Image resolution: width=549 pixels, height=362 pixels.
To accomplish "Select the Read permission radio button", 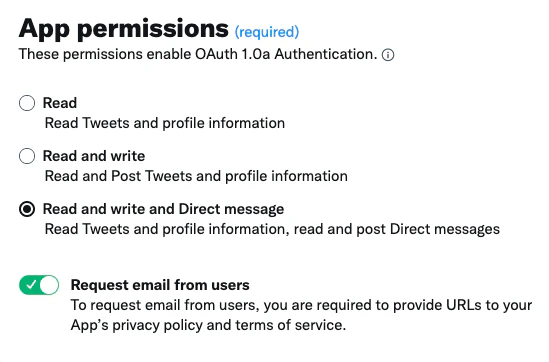I will [27, 103].
